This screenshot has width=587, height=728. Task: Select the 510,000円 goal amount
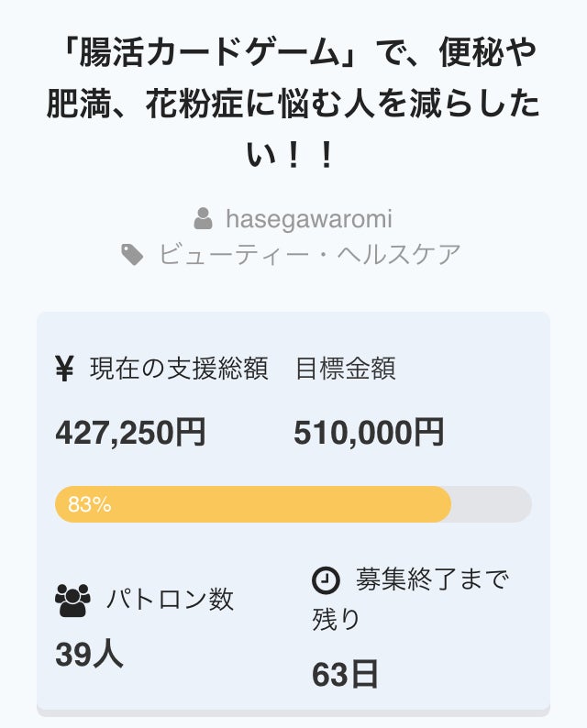tap(369, 432)
